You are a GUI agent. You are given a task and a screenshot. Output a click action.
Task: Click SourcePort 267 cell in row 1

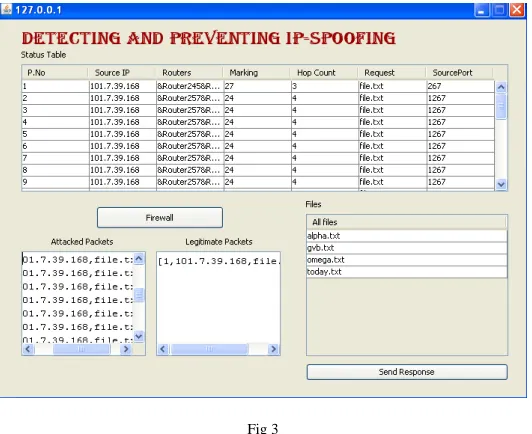[460, 86]
